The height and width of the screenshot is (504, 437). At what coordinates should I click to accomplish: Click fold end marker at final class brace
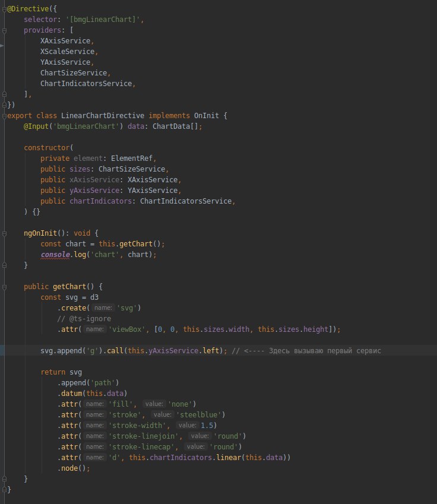click(x=4, y=490)
